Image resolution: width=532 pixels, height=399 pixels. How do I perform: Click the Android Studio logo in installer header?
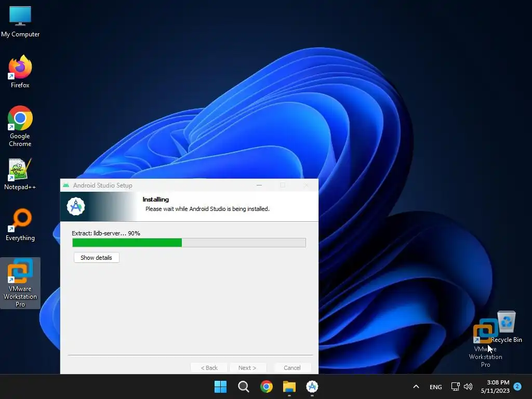76,206
